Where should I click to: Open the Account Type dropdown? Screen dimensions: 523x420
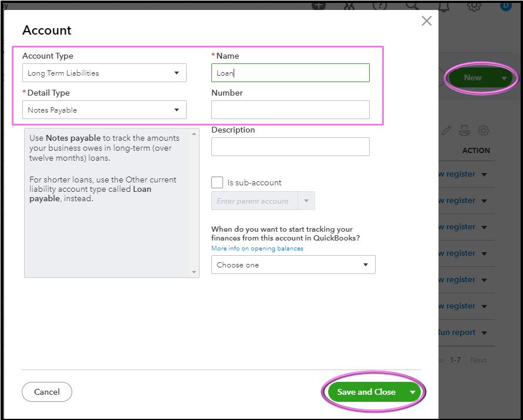coord(104,73)
